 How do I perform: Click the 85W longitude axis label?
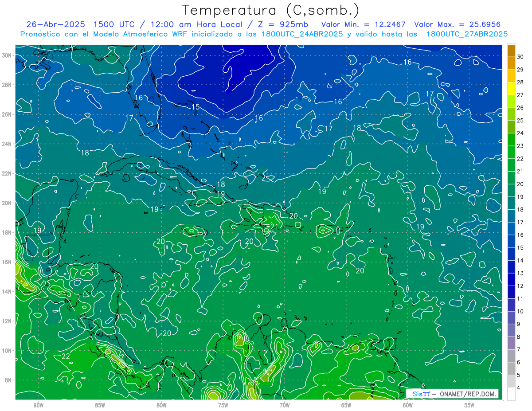click(x=100, y=405)
